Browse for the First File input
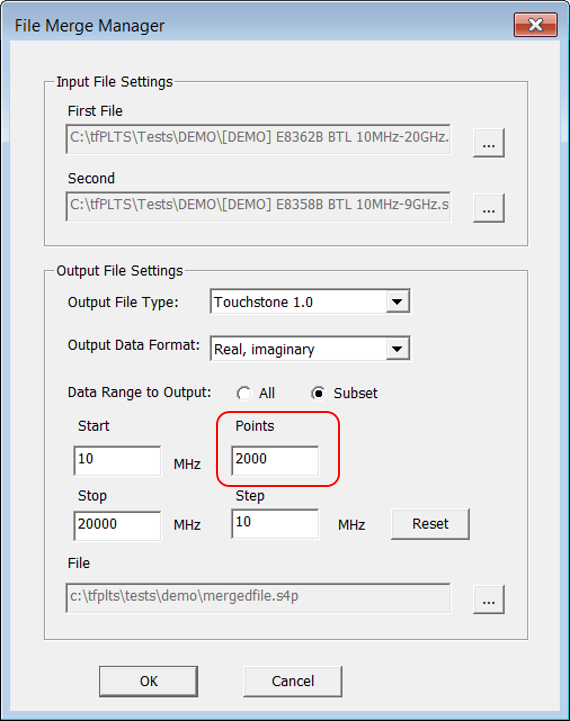This screenshot has width=570, height=721. pos(489,143)
